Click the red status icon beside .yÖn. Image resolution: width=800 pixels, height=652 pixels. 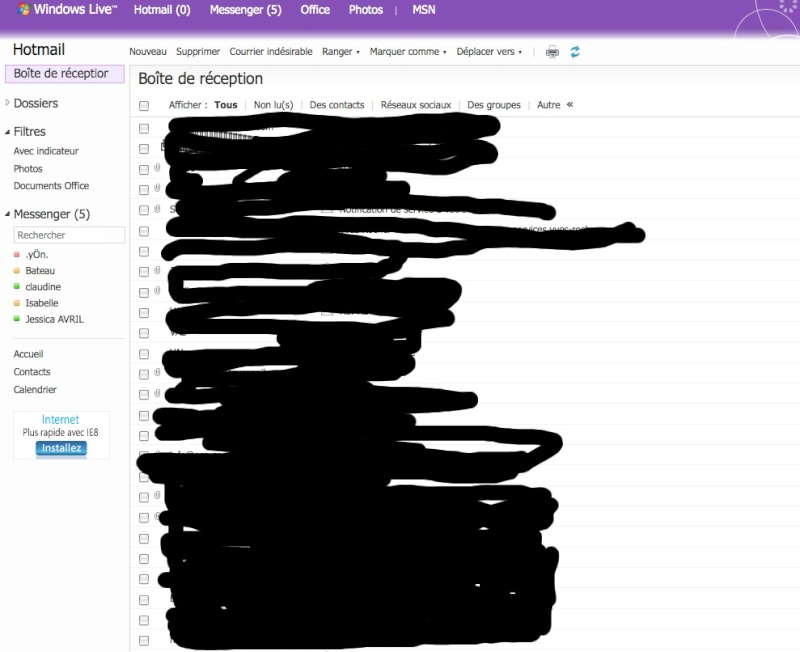(x=17, y=255)
